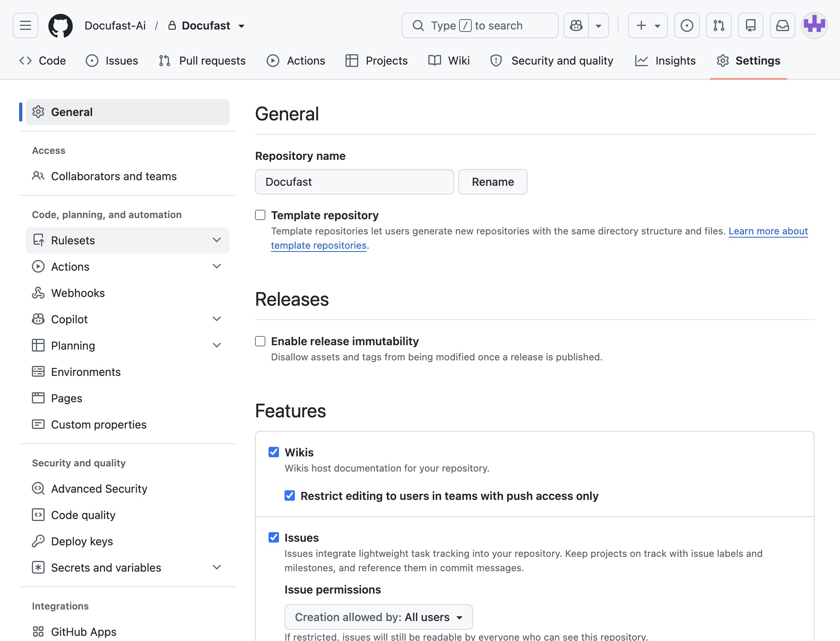Open the Wiki tab
Viewport: 840px width, 641px height.
[x=449, y=61]
